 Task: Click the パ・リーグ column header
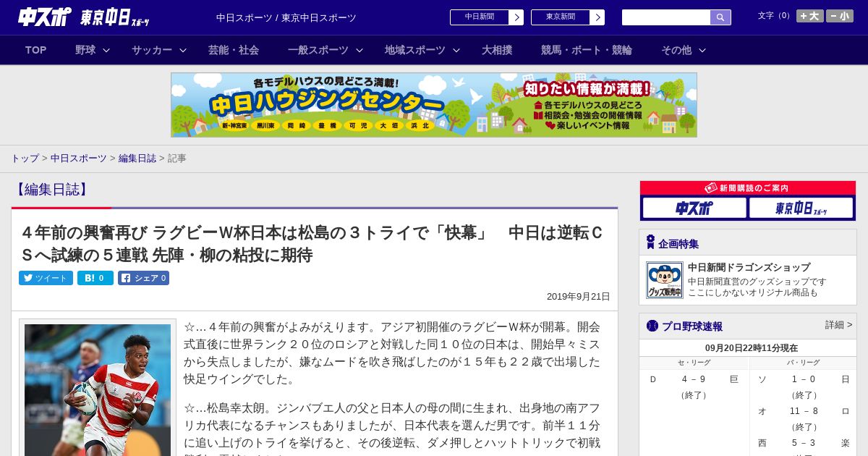coord(803,363)
